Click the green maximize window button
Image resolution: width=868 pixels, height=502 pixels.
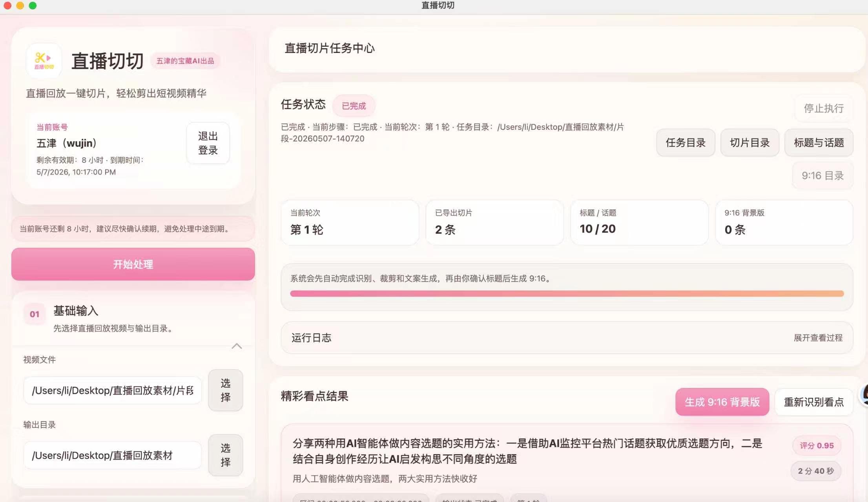[33, 5]
